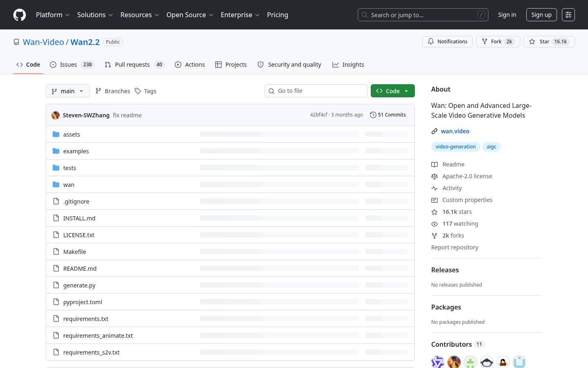
Task: Fork the repository with Fork button
Action: click(498, 42)
